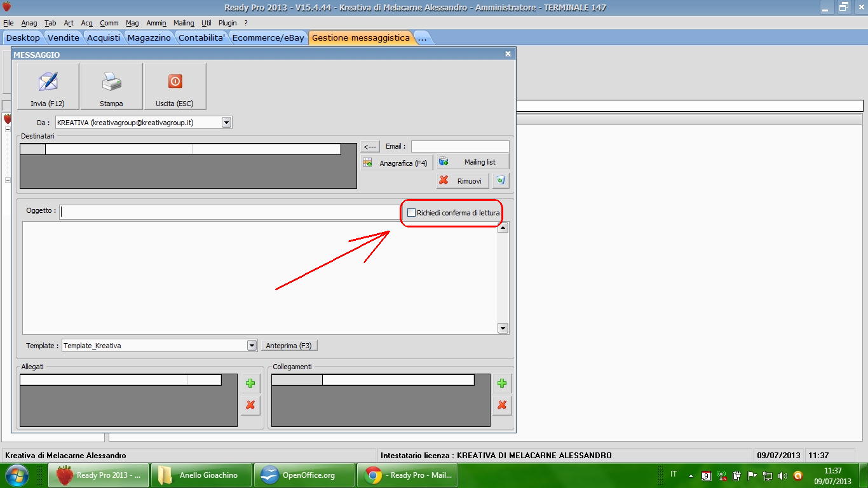Click the power plug battery tray icon
Viewport: 868px width, 488px height.
coord(737,475)
